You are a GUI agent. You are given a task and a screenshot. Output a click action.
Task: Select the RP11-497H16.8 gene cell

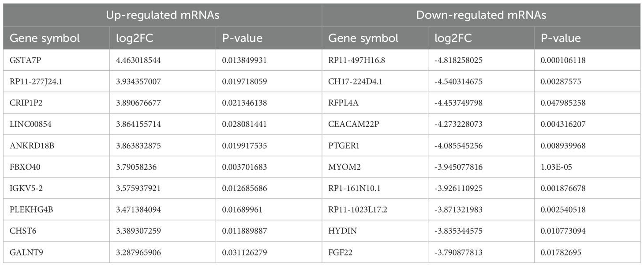click(x=375, y=60)
